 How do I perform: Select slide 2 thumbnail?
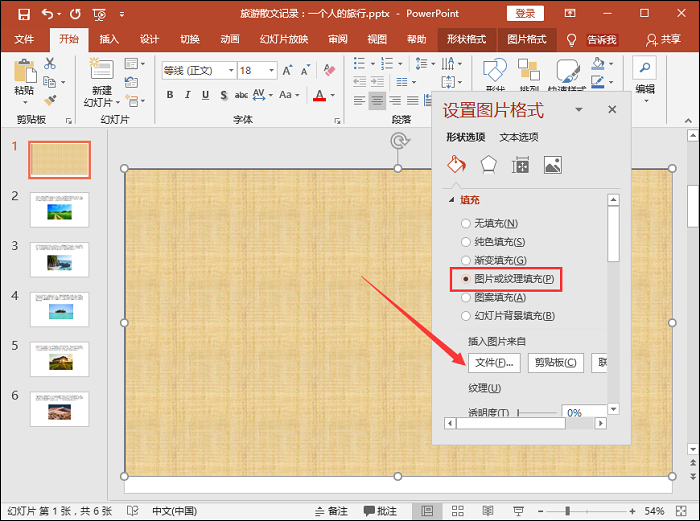(x=60, y=210)
